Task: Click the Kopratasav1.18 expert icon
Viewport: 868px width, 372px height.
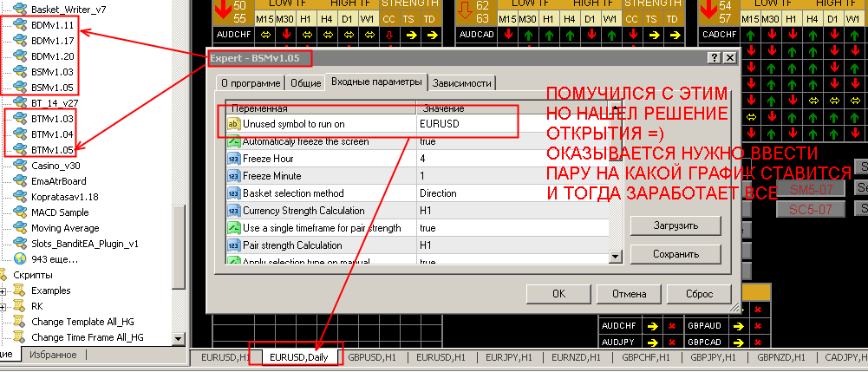Action: click(x=21, y=197)
